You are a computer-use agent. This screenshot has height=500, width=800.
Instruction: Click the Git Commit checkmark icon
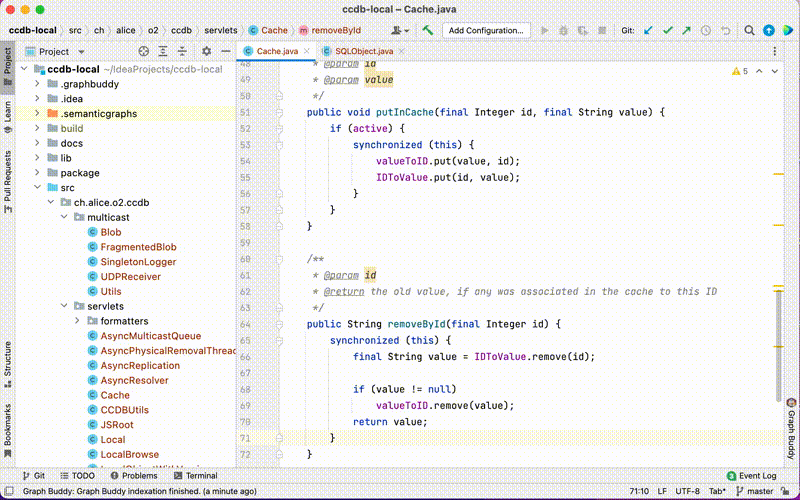[x=667, y=31]
